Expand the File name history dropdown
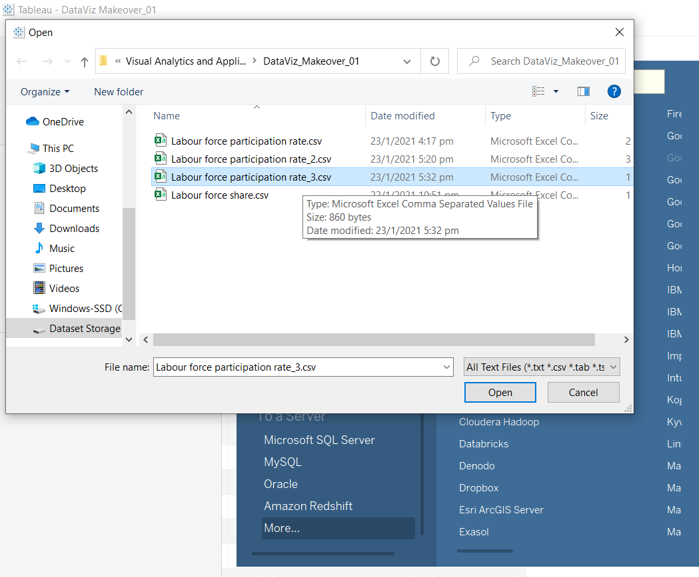 446,367
